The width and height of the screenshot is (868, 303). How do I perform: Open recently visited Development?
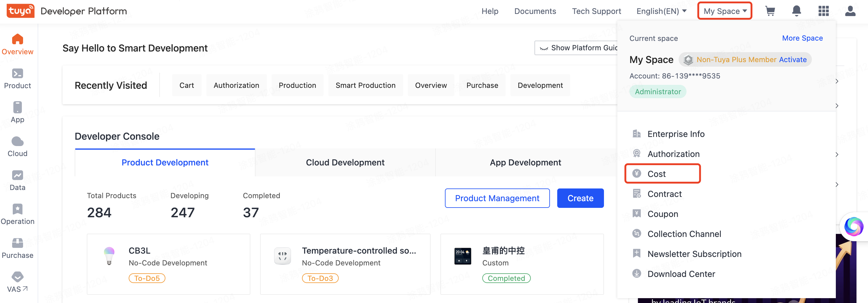coord(540,85)
